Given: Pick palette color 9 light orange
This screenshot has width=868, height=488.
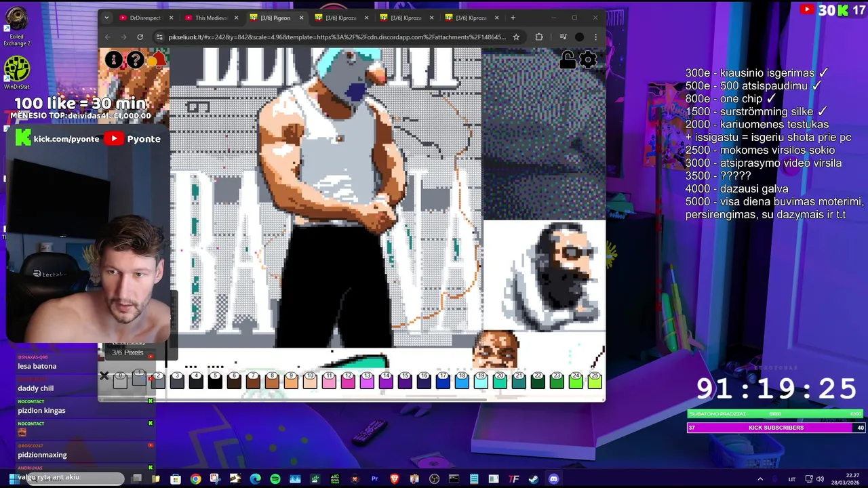Looking at the screenshot, I should coord(291,381).
